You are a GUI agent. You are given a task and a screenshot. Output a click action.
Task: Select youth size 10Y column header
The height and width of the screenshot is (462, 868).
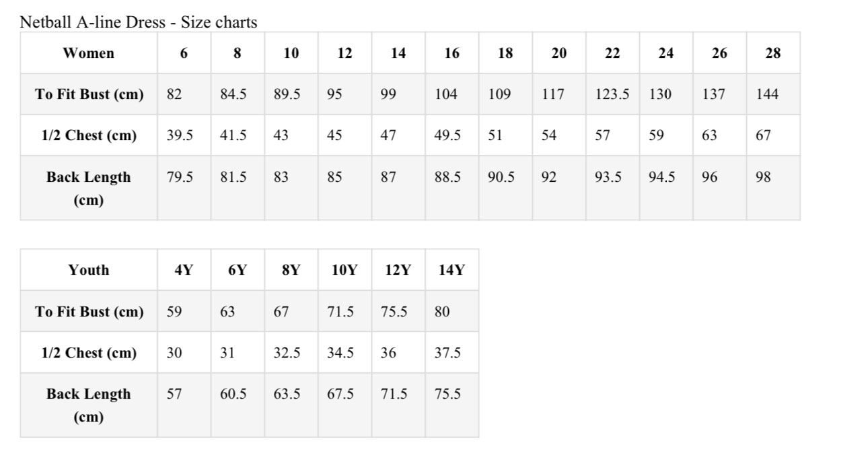(x=345, y=270)
